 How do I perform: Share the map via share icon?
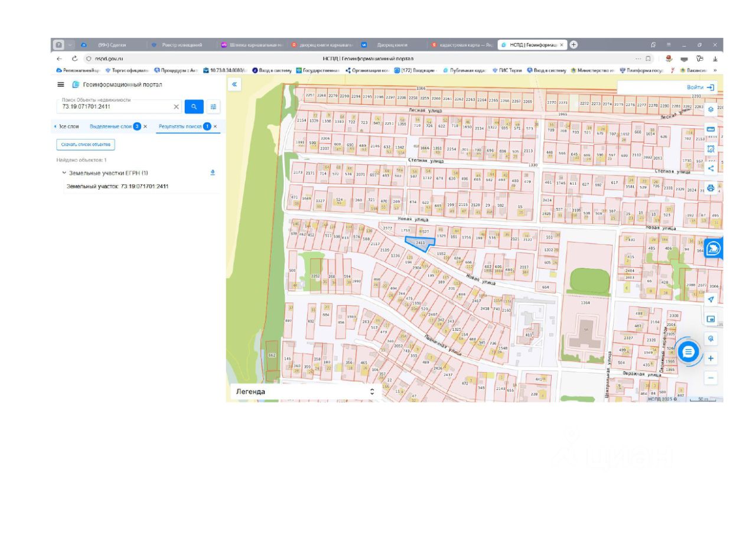click(711, 168)
